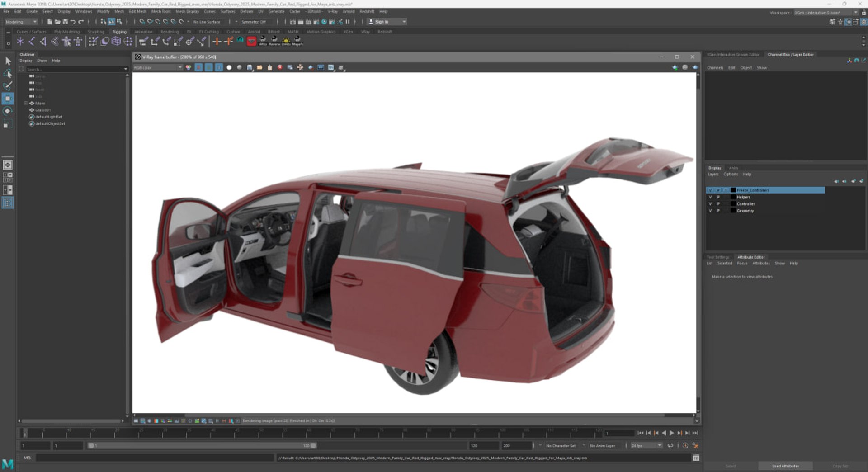
Task: Click the Create Cluster shelf icon
Action: tap(128, 42)
